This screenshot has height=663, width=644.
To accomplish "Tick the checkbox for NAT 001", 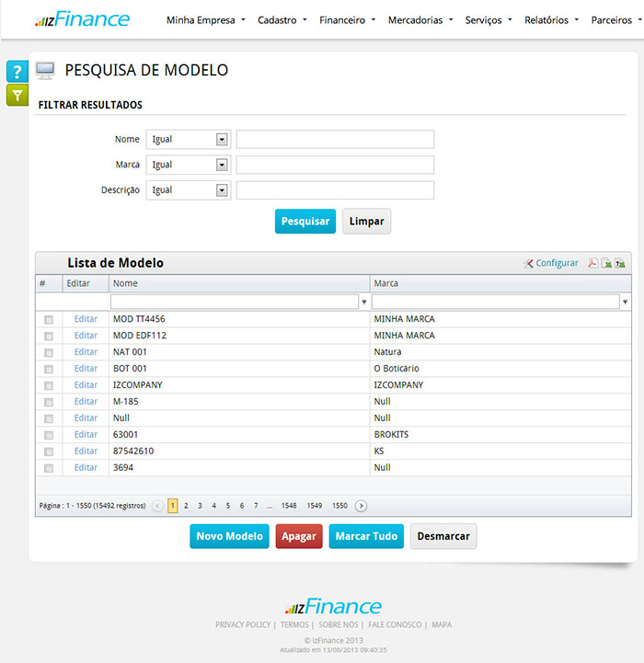I will pos(49,352).
